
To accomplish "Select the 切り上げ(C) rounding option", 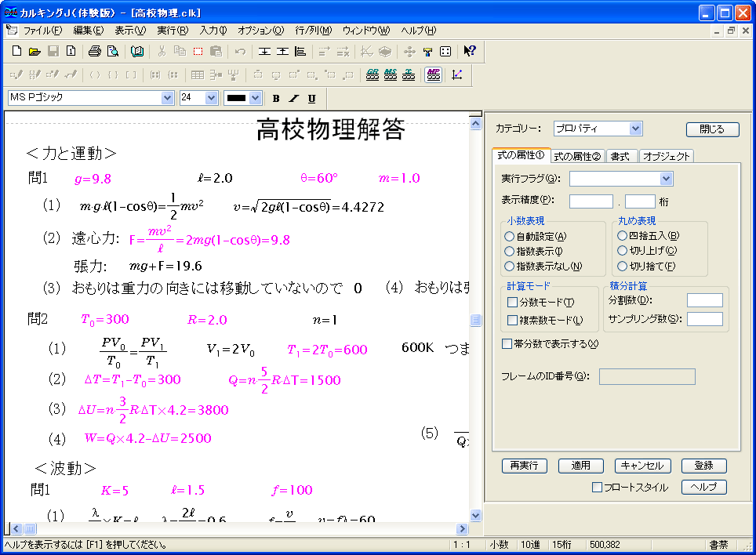I will [622, 251].
